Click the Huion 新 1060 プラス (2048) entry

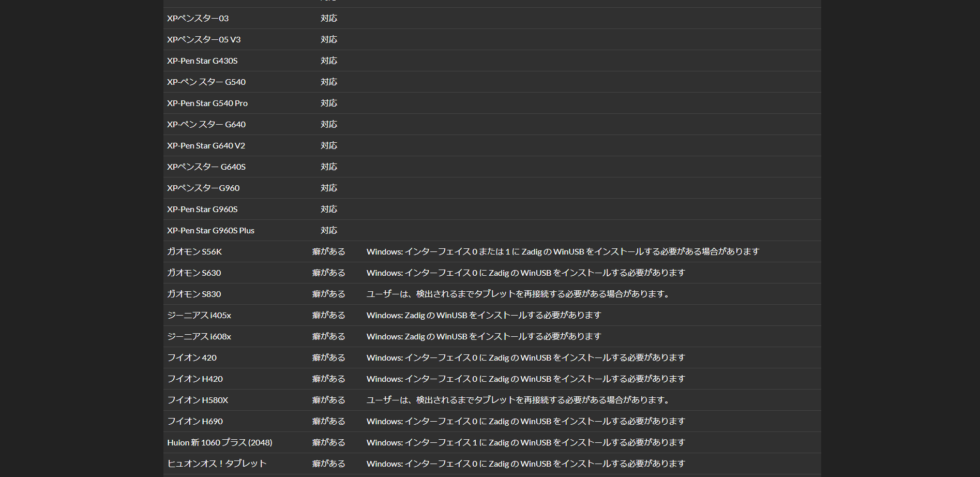[x=219, y=442]
